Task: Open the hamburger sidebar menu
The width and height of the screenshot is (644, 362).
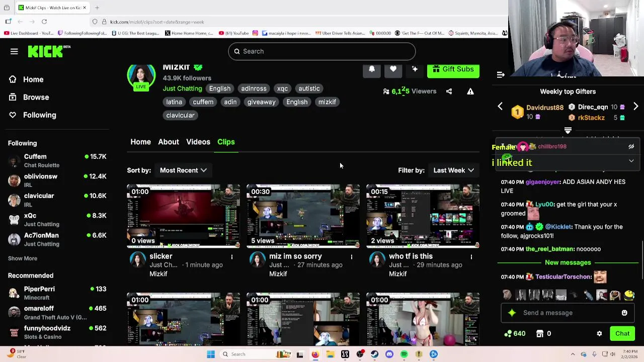Action: 14,51
